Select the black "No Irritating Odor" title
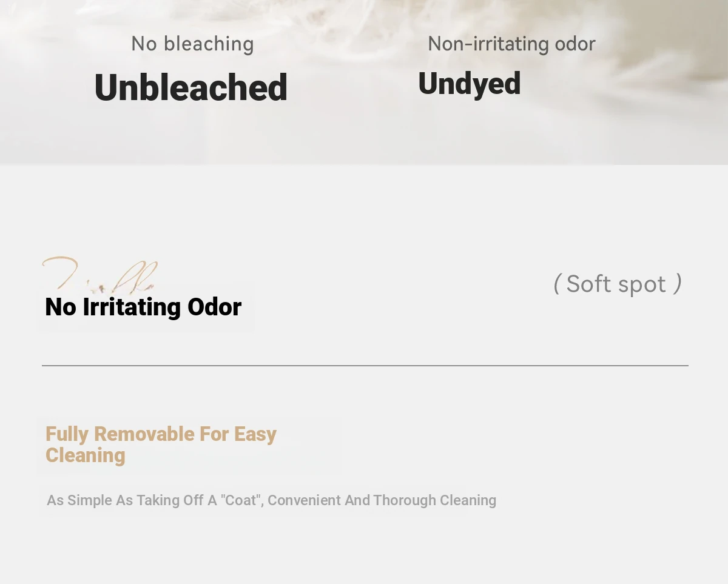This screenshot has width=728, height=584. [x=143, y=307]
